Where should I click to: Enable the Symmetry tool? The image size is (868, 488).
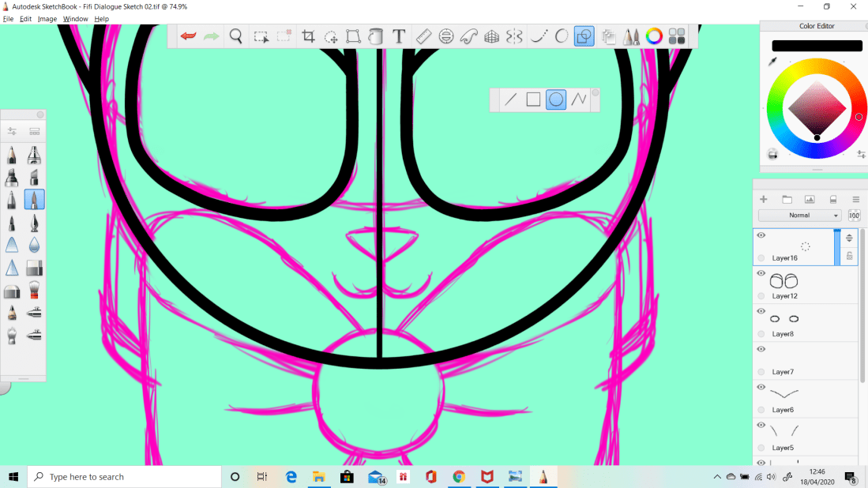pyautogui.click(x=514, y=36)
